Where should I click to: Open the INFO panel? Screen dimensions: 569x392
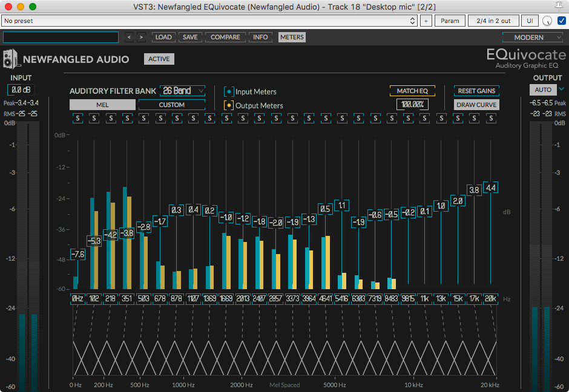pos(260,37)
